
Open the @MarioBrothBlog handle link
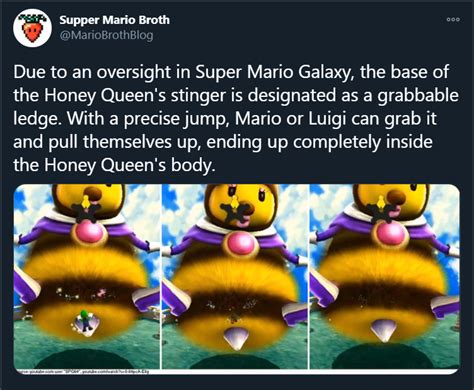tap(106, 35)
